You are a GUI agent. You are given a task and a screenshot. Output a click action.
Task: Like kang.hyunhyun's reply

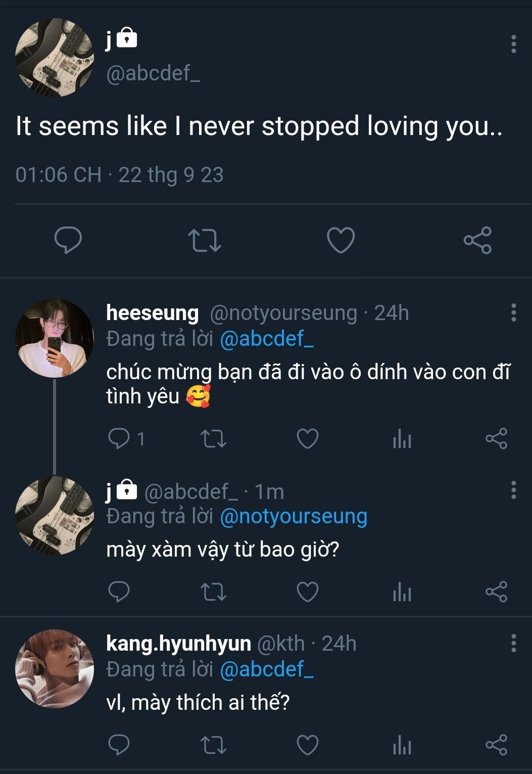[x=307, y=745]
